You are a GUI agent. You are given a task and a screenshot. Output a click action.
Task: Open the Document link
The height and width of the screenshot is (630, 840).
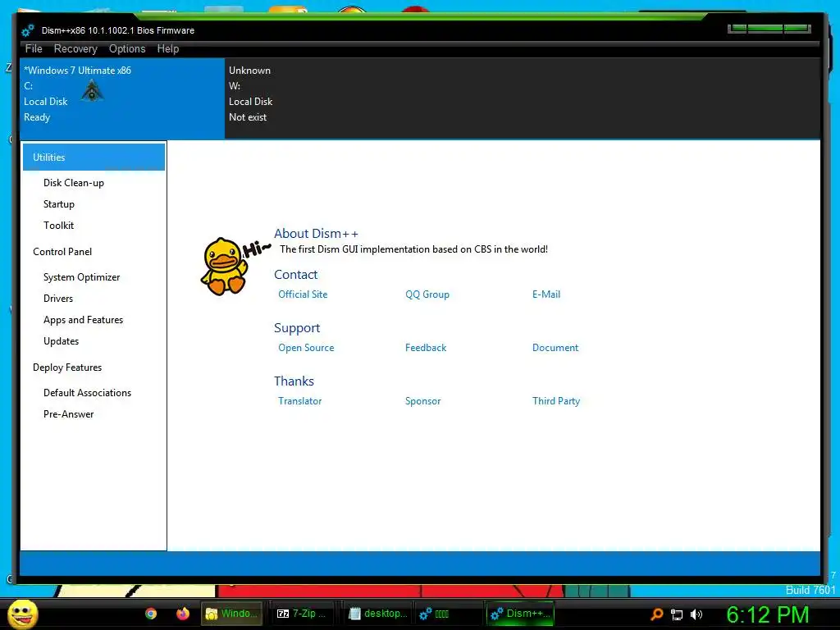[555, 348]
